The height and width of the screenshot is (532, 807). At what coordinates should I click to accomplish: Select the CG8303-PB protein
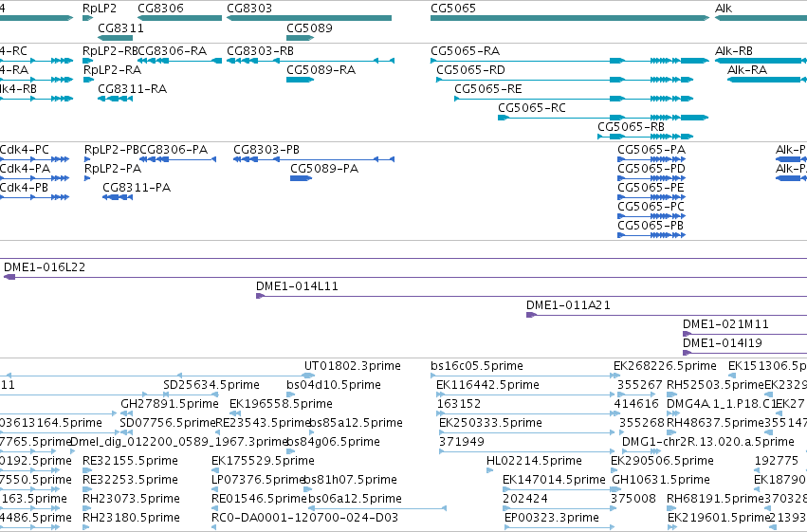[x=314, y=159]
